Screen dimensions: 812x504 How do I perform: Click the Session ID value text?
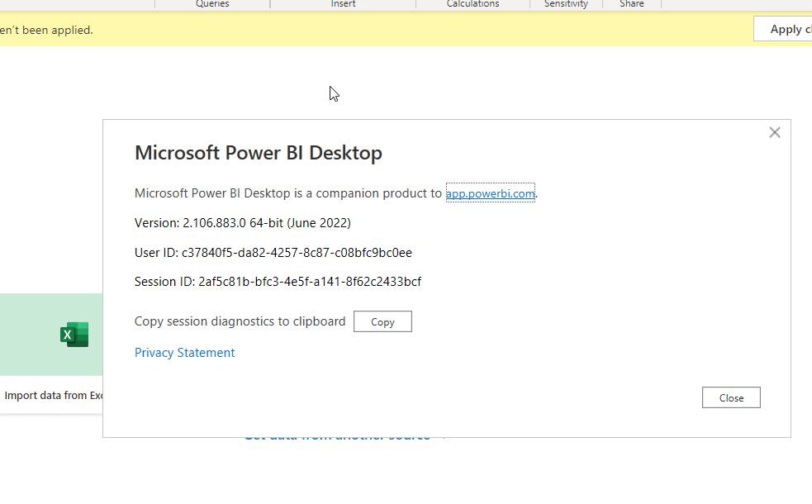(x=310, y=282)
